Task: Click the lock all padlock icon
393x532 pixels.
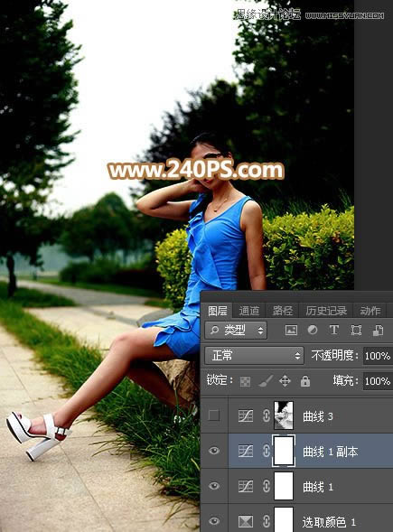Action: [x=305, y=381]
